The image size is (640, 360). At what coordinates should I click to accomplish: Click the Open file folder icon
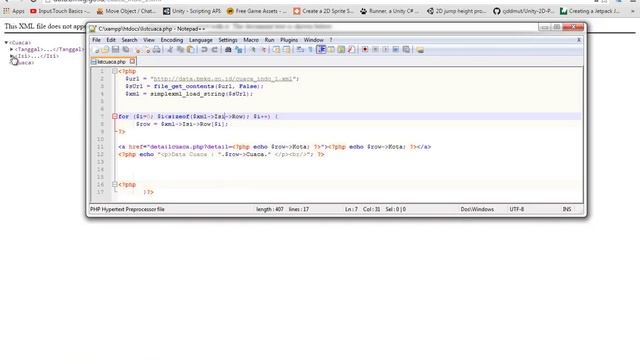pyautogui.click(x=105, y=50)
